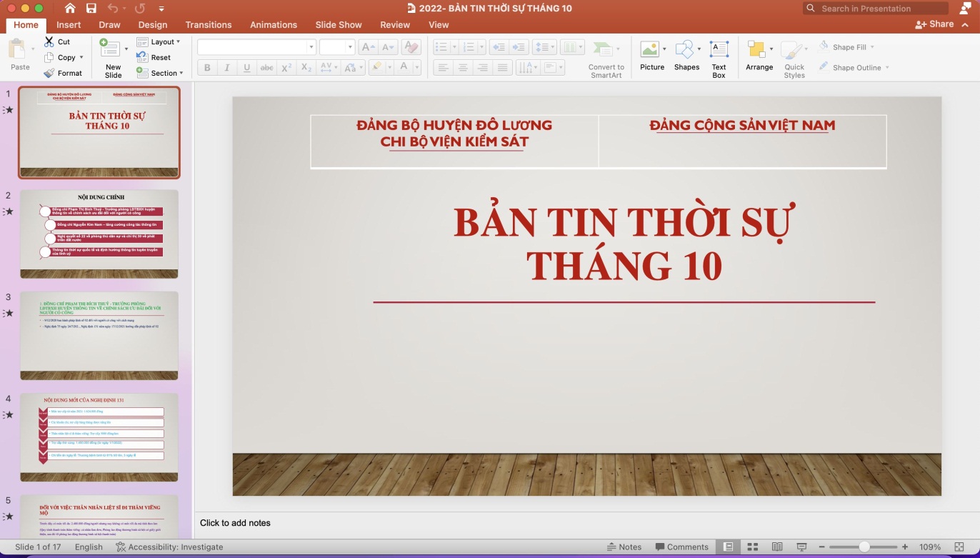Align text to the left
This screenshot has width=980, height=558.
(443, 68)
